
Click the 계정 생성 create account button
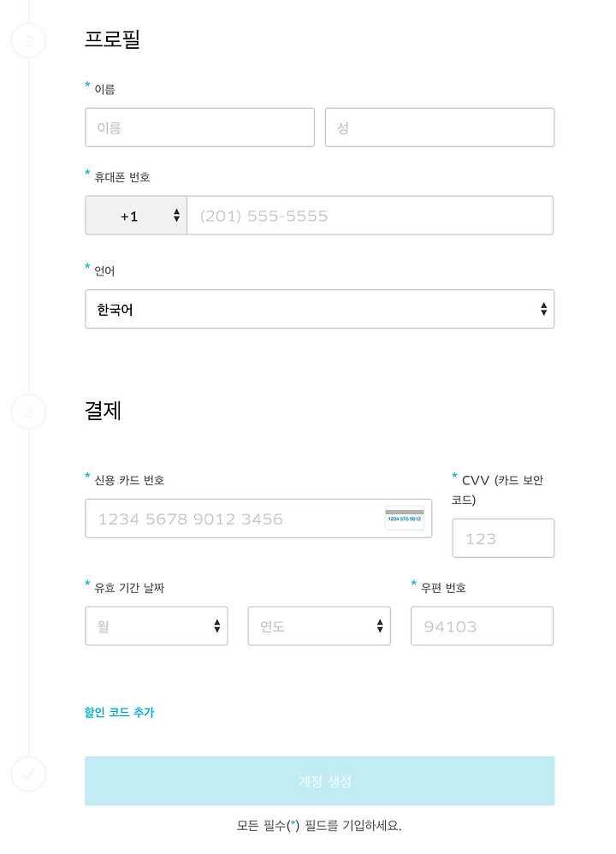pos(320,781)
